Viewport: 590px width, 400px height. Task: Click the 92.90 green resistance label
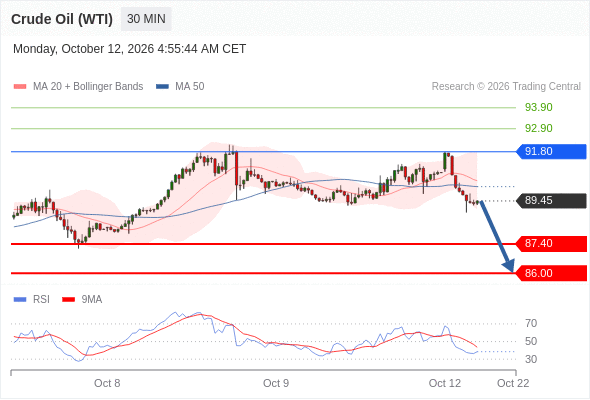pos(538,128)
